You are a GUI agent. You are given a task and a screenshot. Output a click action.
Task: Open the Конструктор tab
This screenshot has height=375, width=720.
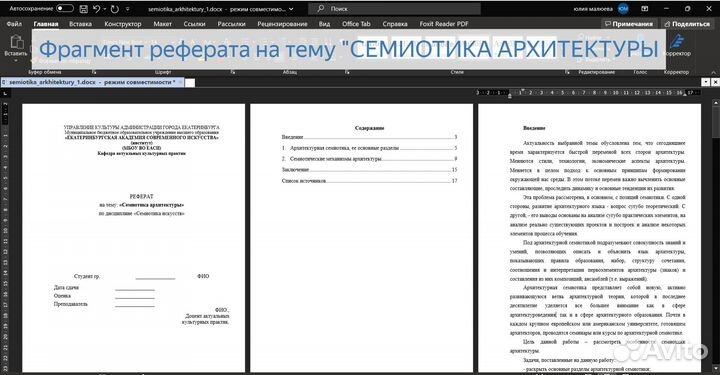click(123, 24)
